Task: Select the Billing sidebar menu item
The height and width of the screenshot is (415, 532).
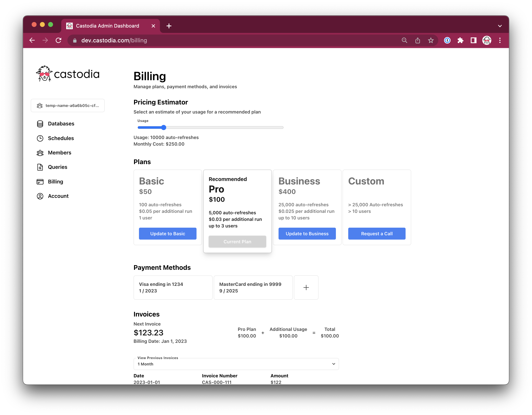Action: tap(55, 182)
